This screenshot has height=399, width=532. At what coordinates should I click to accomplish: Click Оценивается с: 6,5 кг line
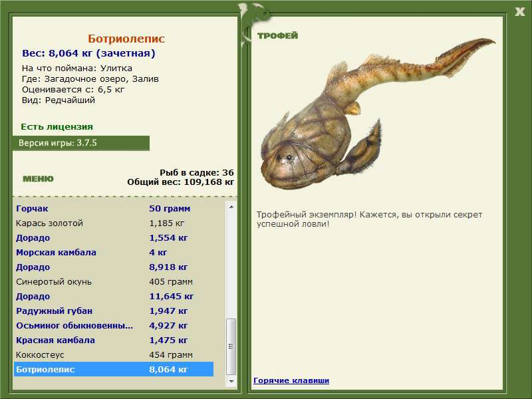click(73, 90)
